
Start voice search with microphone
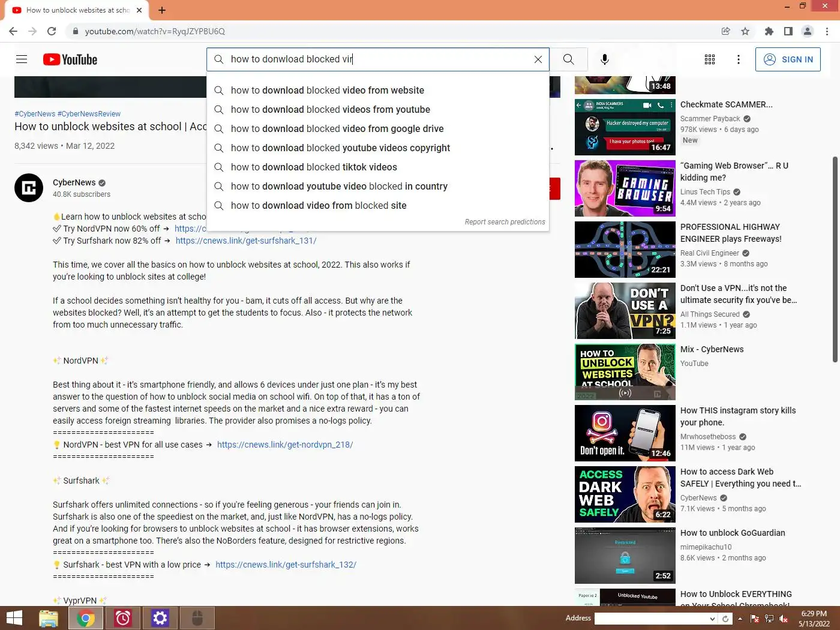[605, 59]
